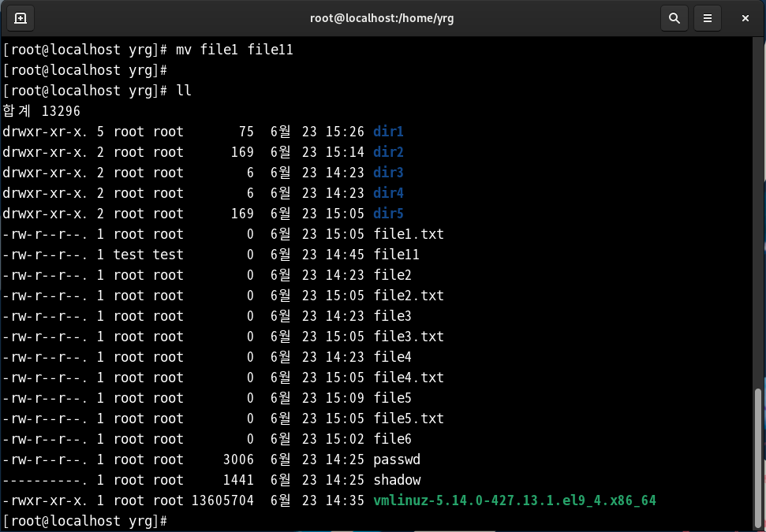Screen dimensions: 766x532
Task: Click the '-rwxr-xr-x.' permissions of vmlinuz
Action: (x=45, y=500)
